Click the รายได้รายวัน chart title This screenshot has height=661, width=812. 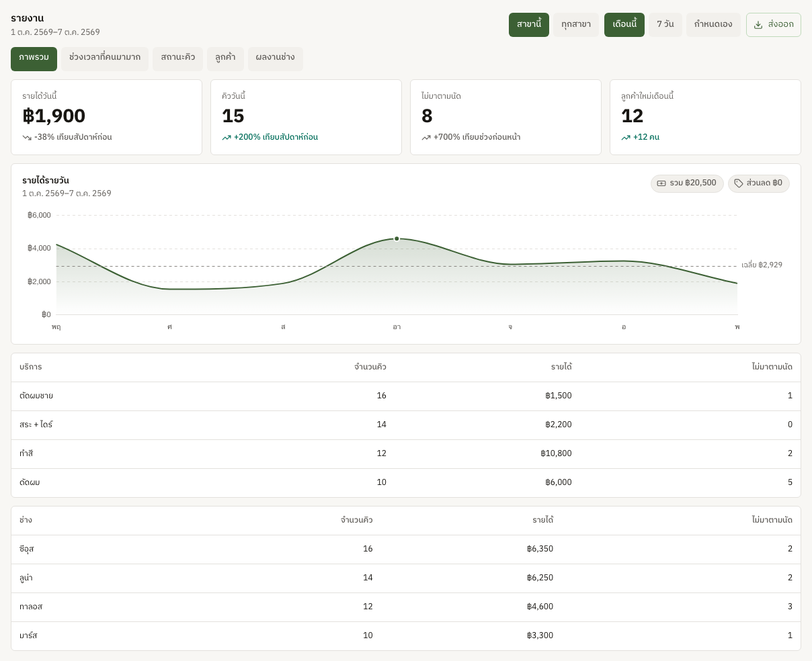[x=46, y=181]
